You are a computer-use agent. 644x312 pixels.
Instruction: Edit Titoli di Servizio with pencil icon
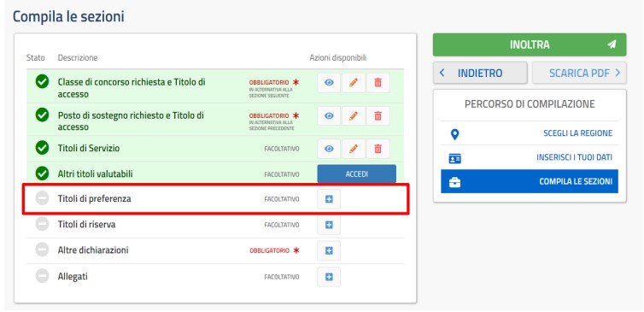354,149
